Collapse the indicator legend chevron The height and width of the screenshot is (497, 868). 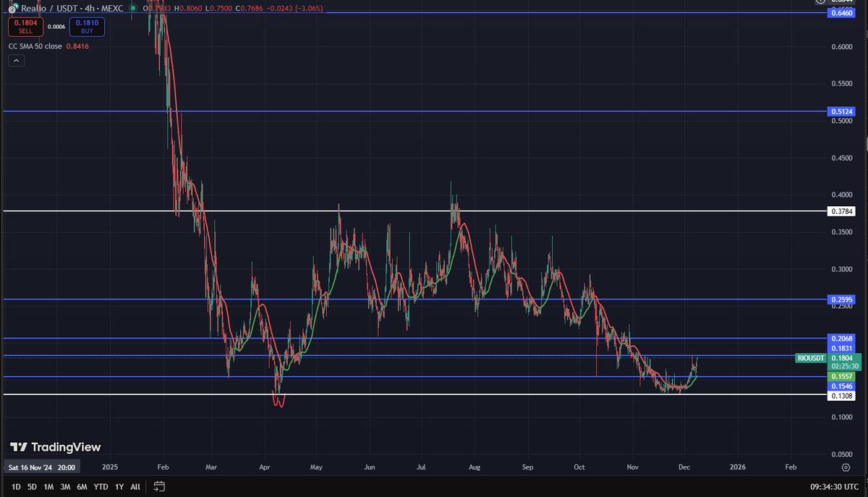(x=16, y=61)
